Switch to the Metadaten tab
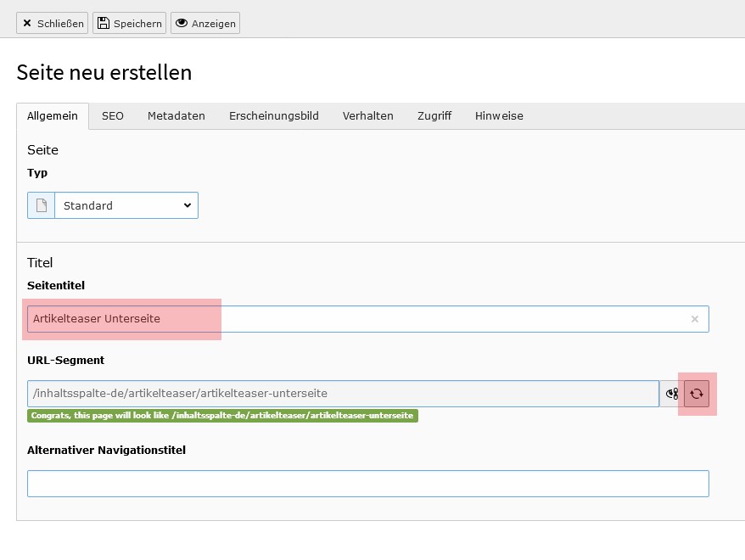This screenshot has height=560, width=745. [x=176, y=116]
